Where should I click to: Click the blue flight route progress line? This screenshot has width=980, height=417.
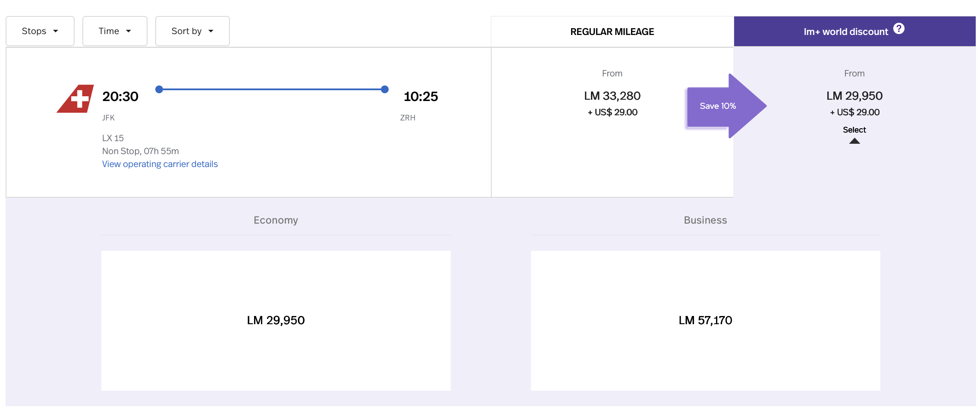click(272, 89)
